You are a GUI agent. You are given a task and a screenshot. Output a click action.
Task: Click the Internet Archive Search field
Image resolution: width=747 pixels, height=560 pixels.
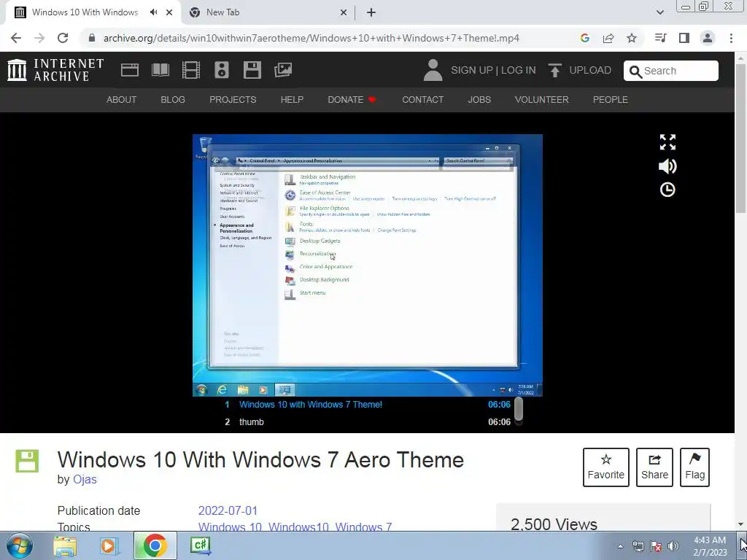pos(671,71)
